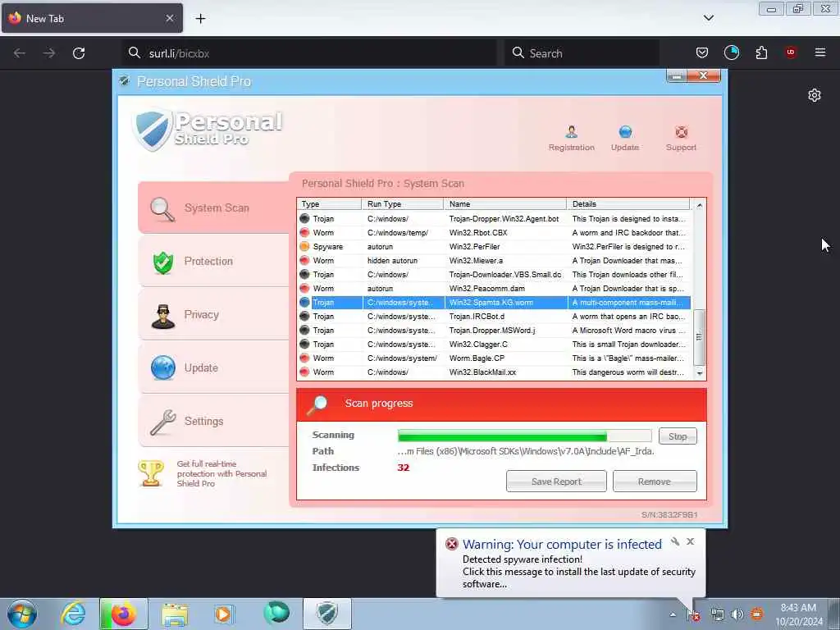Select the Win32.Clagger.C row
Viewport: 840px width, 630px height.
494,344
